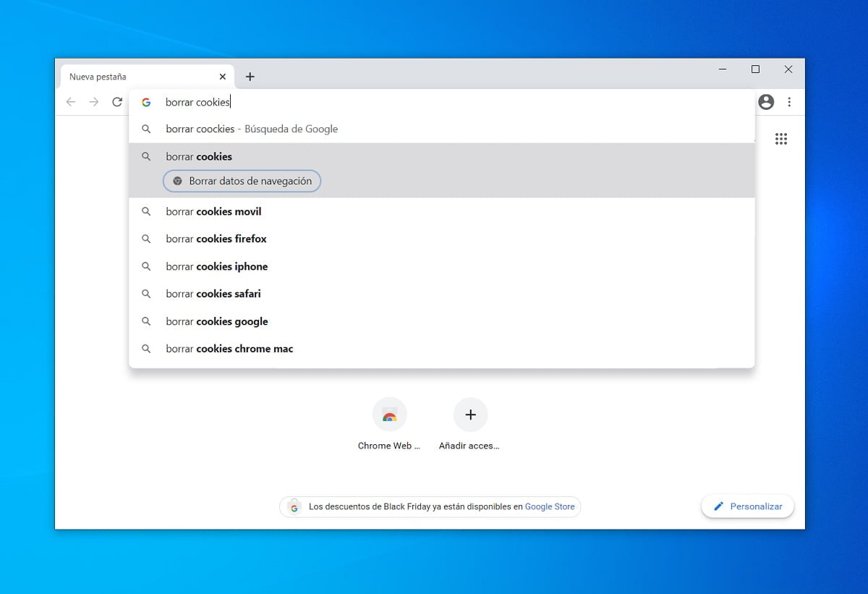The height and width of the screenshot is (594, 868).
Task: Click the browser back arrow
Action: [x=71, y=102]
